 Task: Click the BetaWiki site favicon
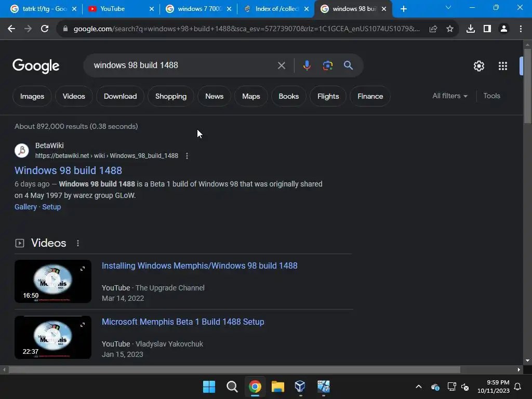22,150
